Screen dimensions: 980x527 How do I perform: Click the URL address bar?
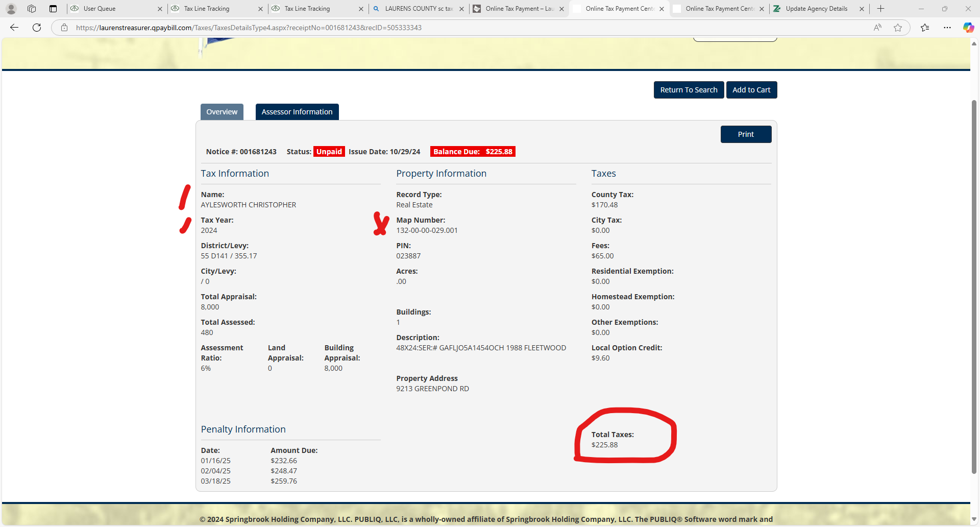point(459,28)
